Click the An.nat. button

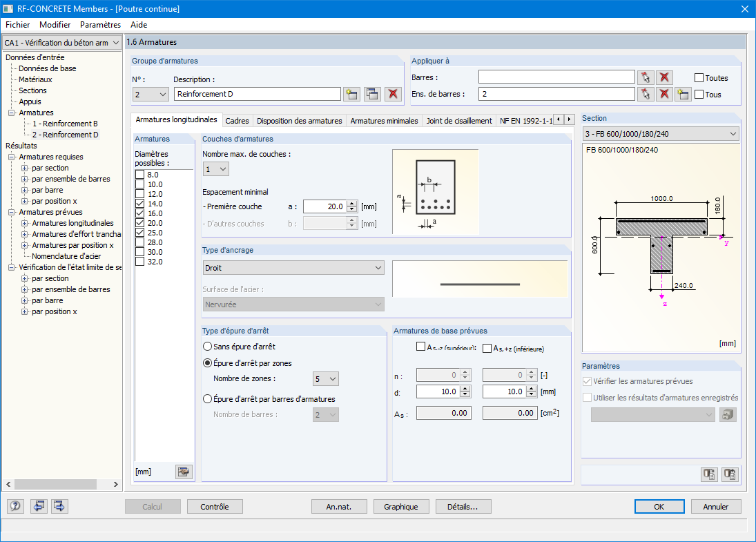click(x=339, y=506)
